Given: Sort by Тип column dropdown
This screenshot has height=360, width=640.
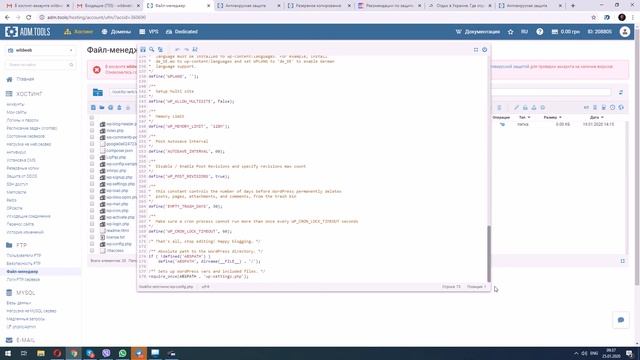Looking at the screenshot, I should (x=524, y=118).
